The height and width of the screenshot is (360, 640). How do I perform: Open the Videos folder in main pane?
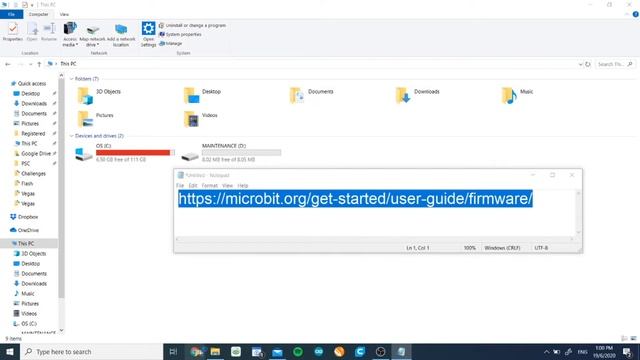coord(191,119)
